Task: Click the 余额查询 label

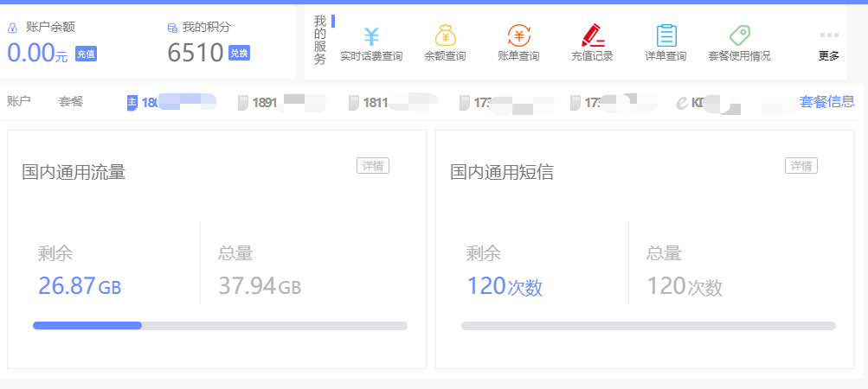Action: tap(445, 56)
